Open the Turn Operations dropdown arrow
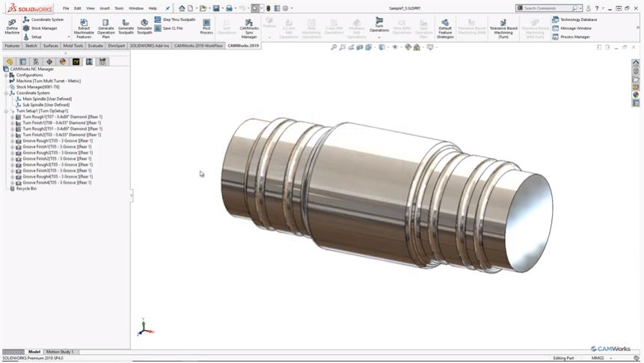This screenshot has height=363, width=644. pos(379,37)
